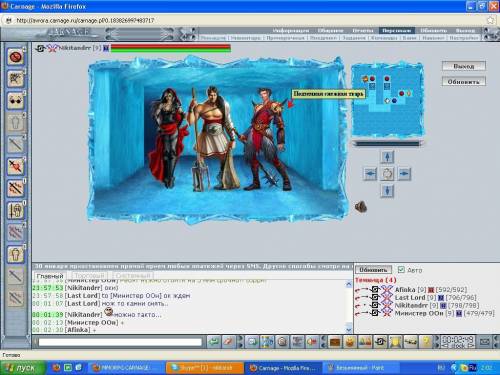Click the eraser icon beside chat input
Viewport: 500px width, 375px height.
tap(229, 342)
